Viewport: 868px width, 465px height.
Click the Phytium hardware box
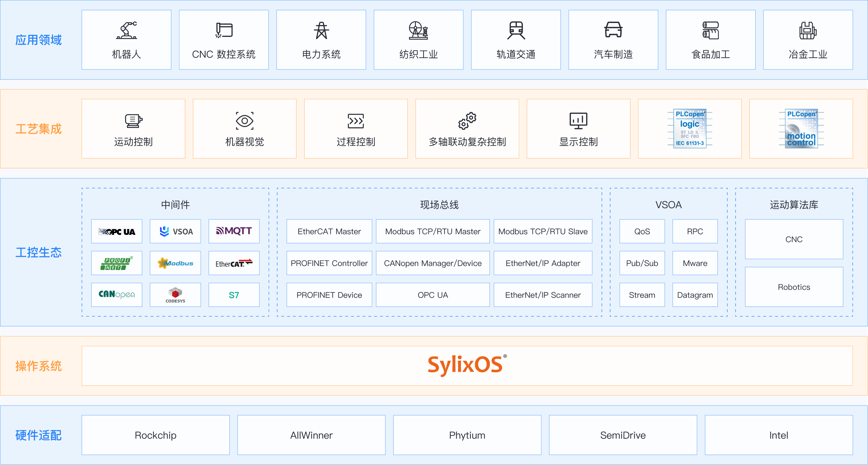pyautogui.click(x=467, y=435)
